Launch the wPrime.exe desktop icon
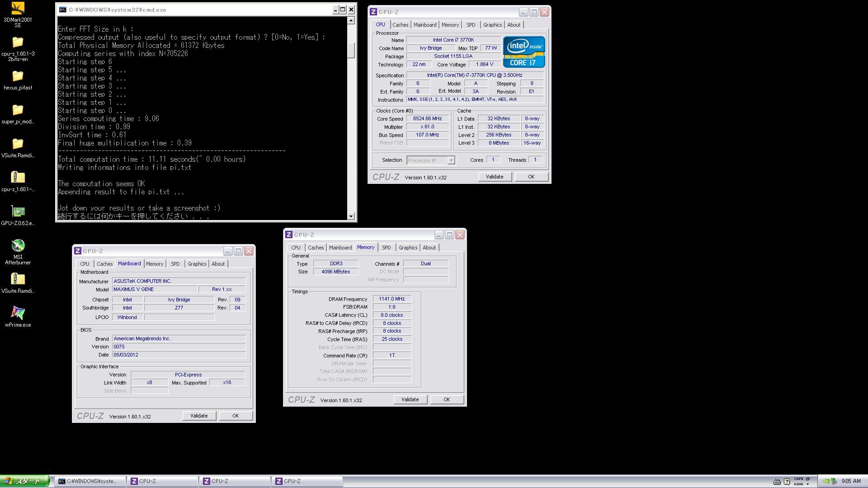 coord(18,317)
